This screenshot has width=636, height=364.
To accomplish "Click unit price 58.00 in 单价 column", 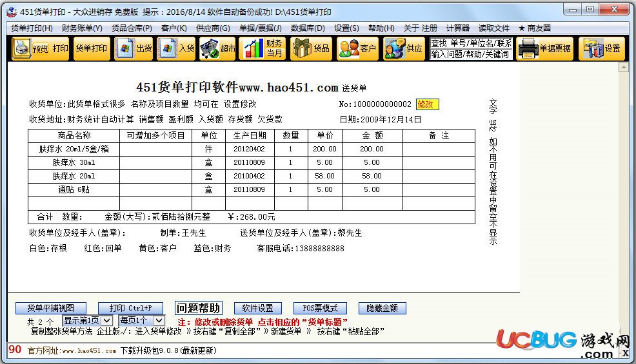I will [324, 176].
